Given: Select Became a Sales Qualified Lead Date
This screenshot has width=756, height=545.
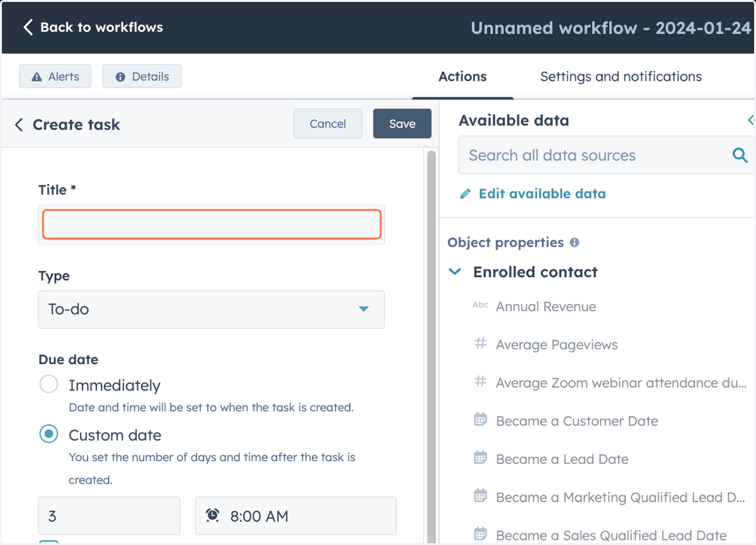Looking at the screenshot, I should (x=611, y=536).
